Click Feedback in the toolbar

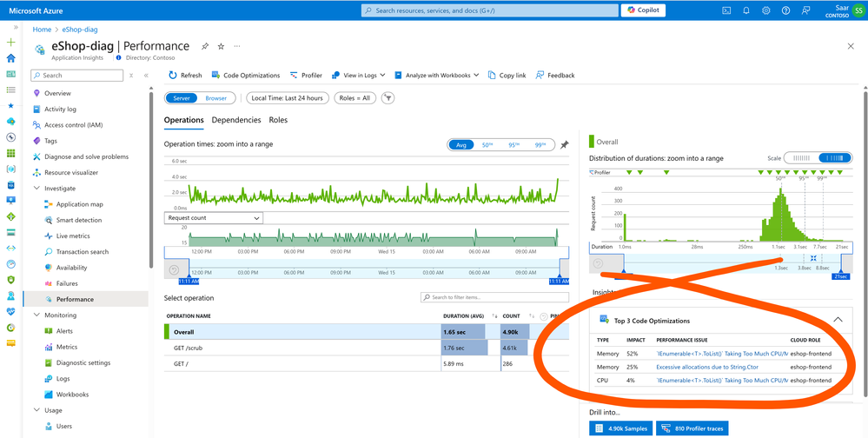tap(555, 76)
